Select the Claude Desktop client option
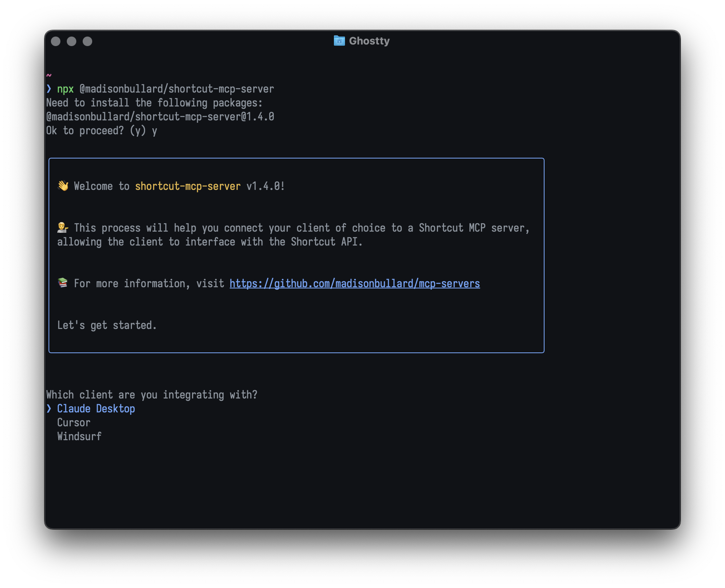 (x=96, y=408)
